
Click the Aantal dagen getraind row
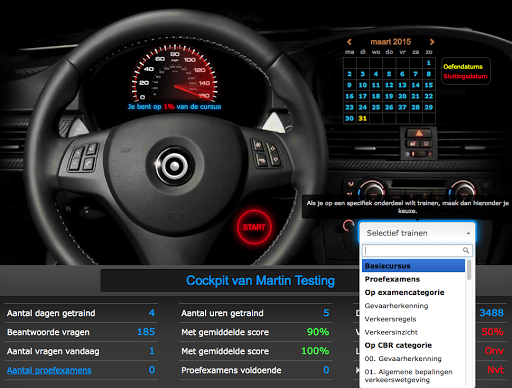81,313
